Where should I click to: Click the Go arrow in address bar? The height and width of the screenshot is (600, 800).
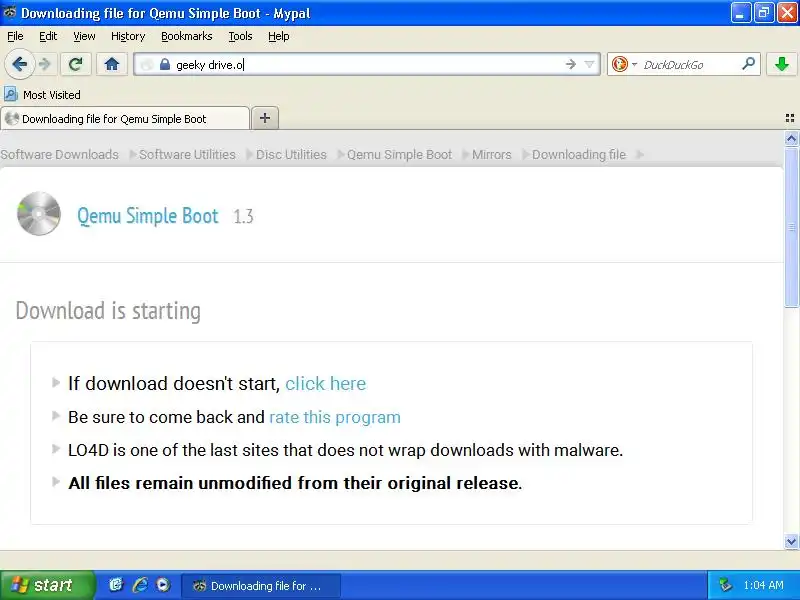click(570, 64)
